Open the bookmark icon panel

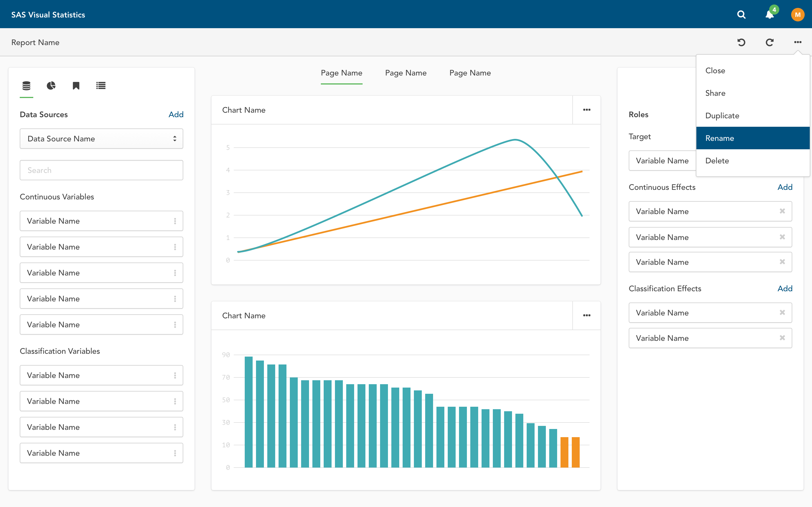click(x=76, y=86)
